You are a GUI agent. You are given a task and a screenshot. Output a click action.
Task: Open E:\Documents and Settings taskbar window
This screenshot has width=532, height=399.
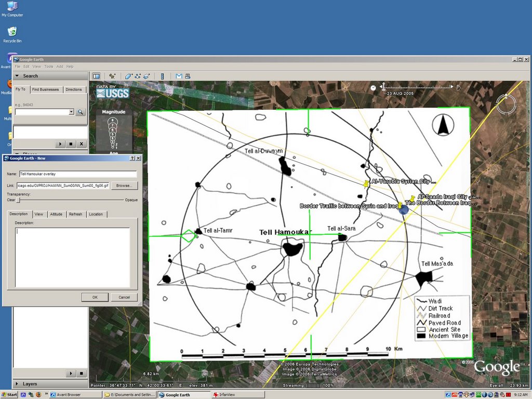pos(129,395)
